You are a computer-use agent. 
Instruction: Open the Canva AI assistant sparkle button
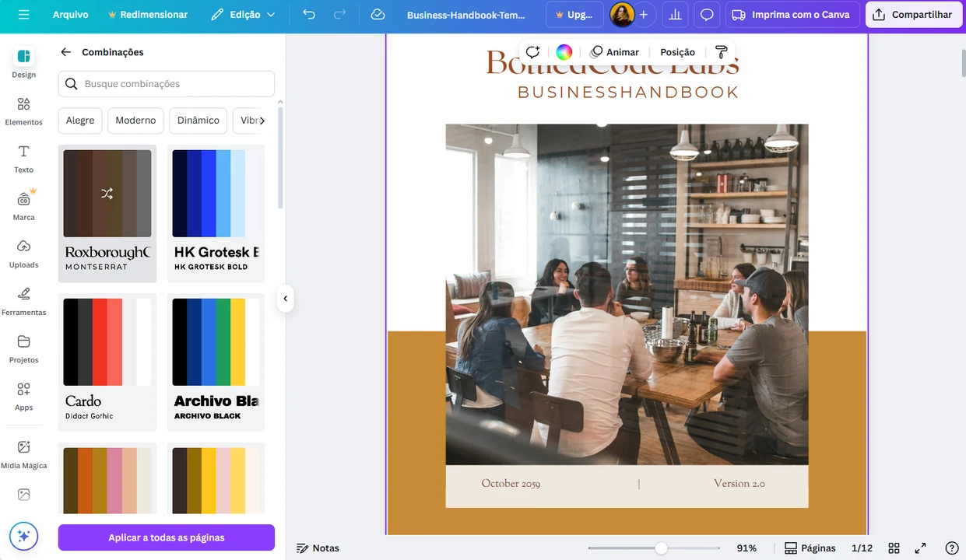(x=23, y=536)
